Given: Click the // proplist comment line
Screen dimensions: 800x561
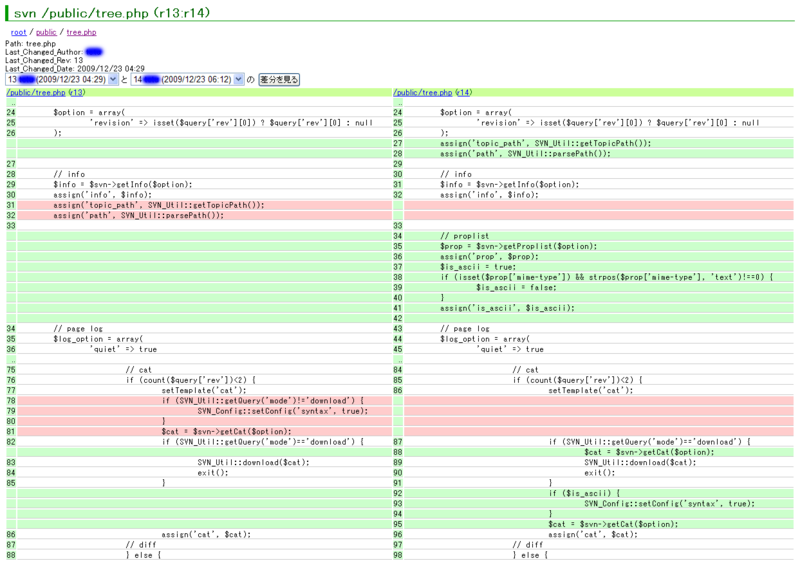Looking at the screenshot, I should (x=464, y=236).
